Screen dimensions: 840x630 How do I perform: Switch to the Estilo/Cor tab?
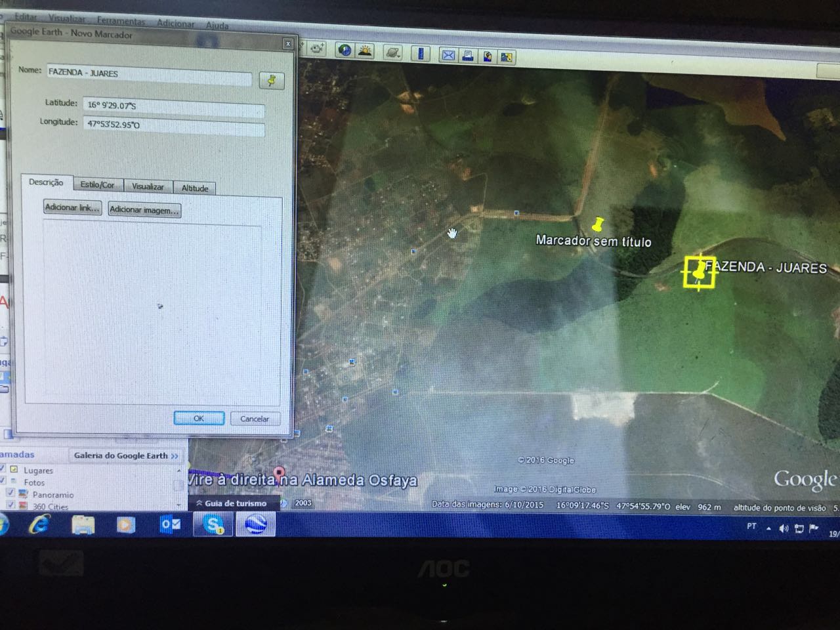coord(97,185)
